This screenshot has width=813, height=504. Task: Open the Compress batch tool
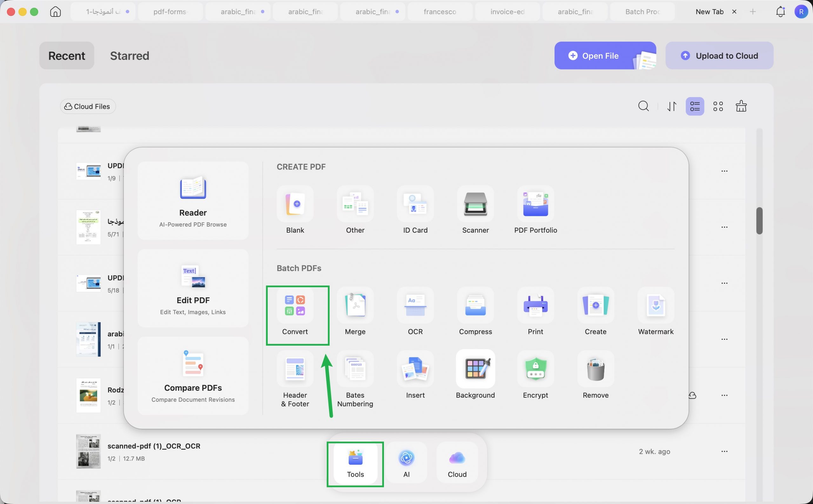[475, 311]
